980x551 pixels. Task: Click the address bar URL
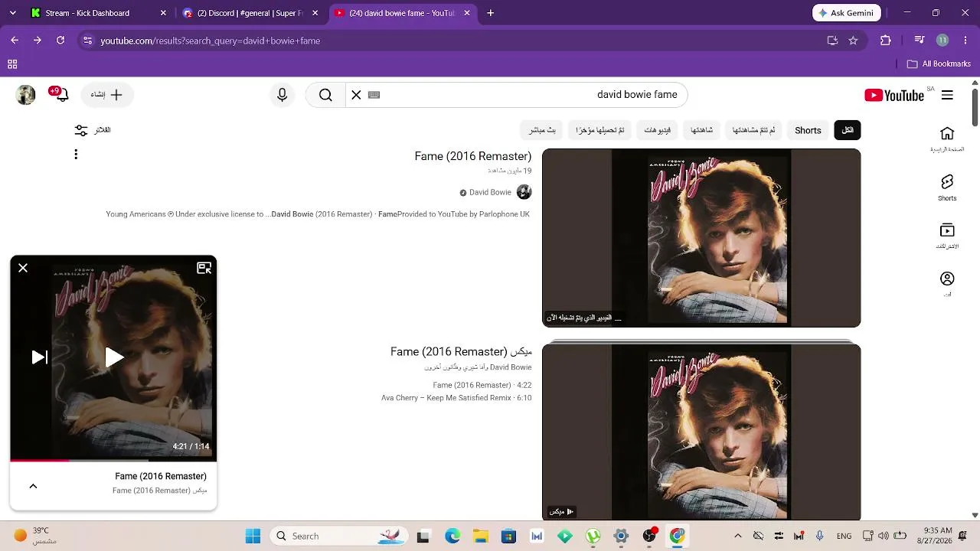coord(211,41)
